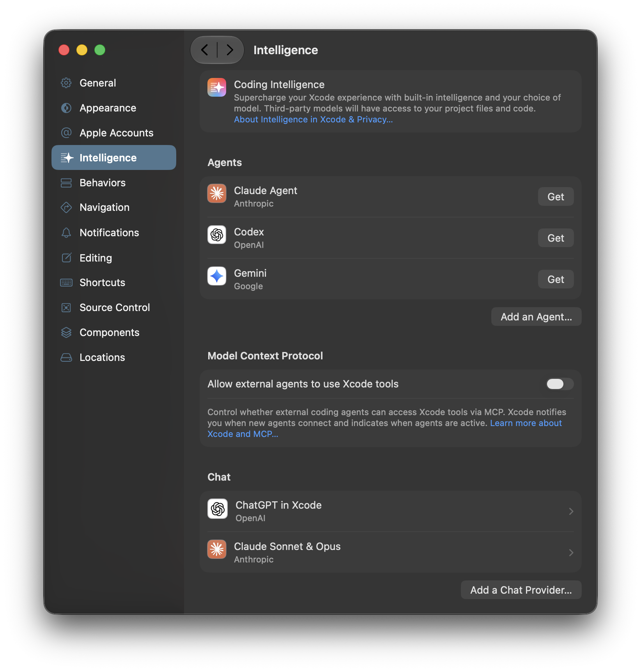Image resolution: width=641 pixels, height=672 pixels.
Task: Click the green zoom window button
Action: (100, 50)
